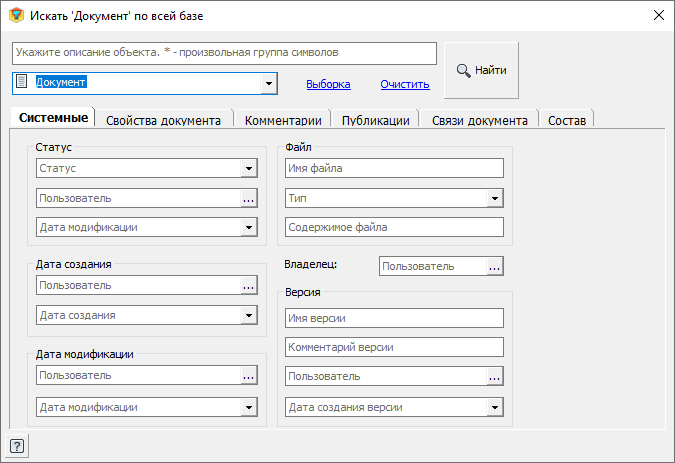675x463 pixels.
Task: Click the Выборка link
Action: click(328, 85)
